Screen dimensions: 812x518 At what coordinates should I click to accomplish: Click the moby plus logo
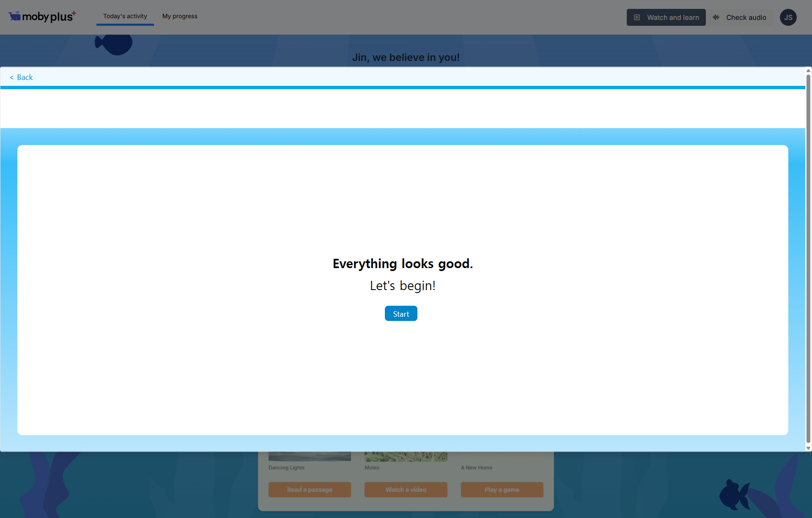pyautogui.click(x=42, y=16)
